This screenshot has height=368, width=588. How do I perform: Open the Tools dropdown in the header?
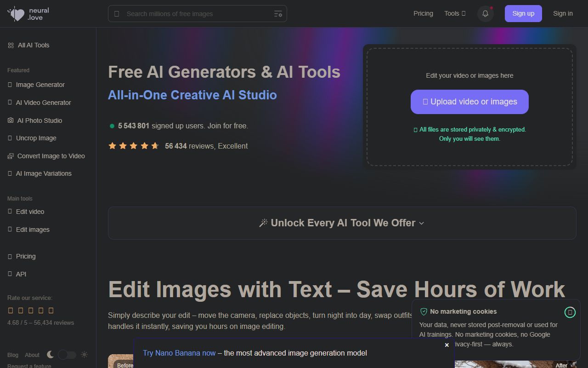coord(454,13)
